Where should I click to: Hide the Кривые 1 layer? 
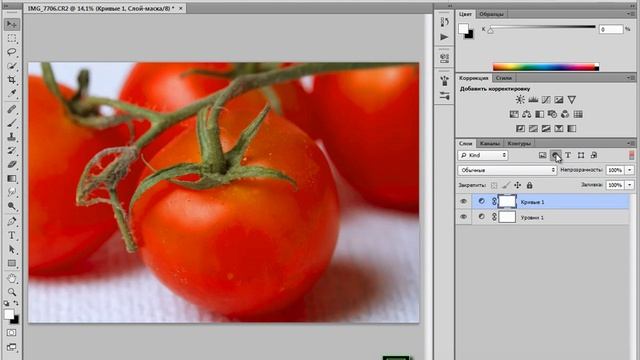(463, 201)
